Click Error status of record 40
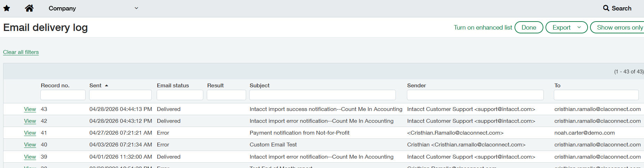This screenshot has width=644, height=168. coord(163,145)
